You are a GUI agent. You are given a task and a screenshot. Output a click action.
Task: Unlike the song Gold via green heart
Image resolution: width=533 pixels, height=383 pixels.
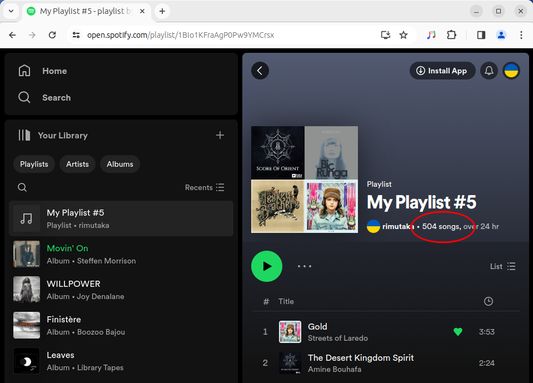458,331
